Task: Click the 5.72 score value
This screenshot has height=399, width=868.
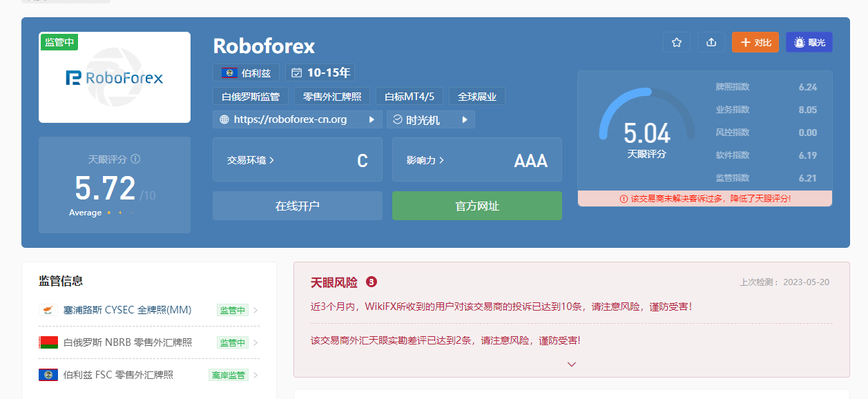Action: 105,188
